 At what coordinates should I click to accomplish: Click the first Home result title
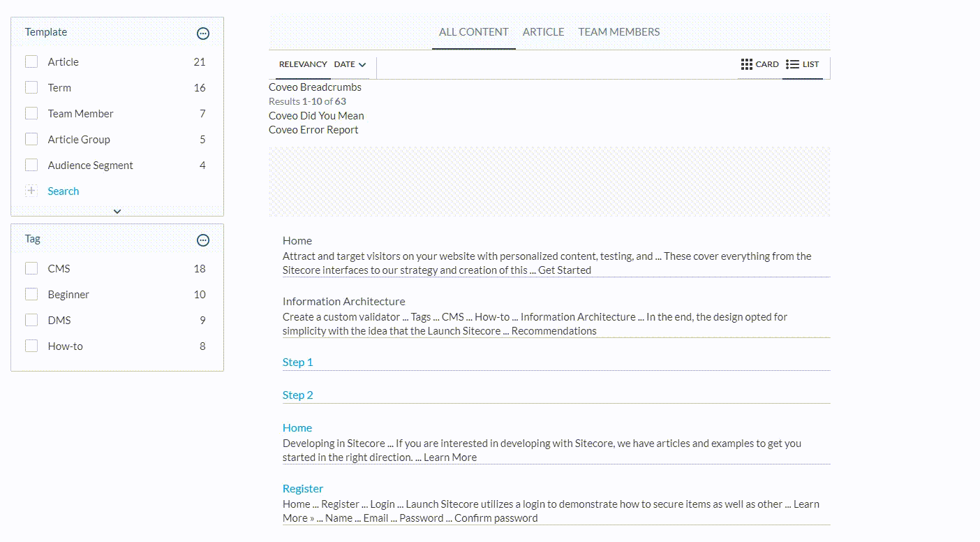coord(297,240)
